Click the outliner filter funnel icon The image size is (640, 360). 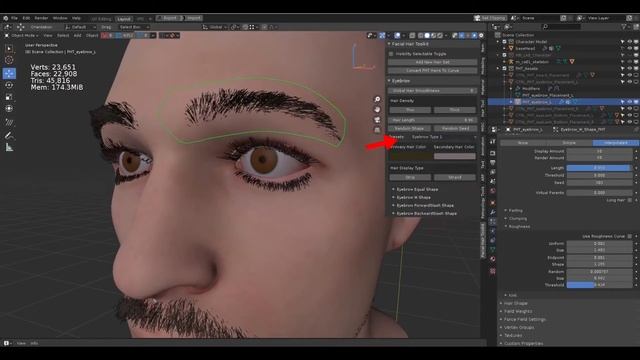coord(624,27)
